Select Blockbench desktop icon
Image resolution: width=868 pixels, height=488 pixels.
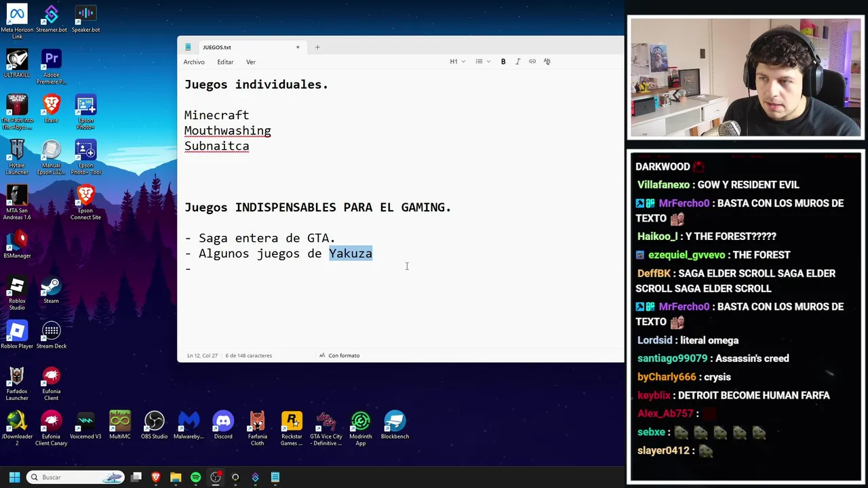395,425
